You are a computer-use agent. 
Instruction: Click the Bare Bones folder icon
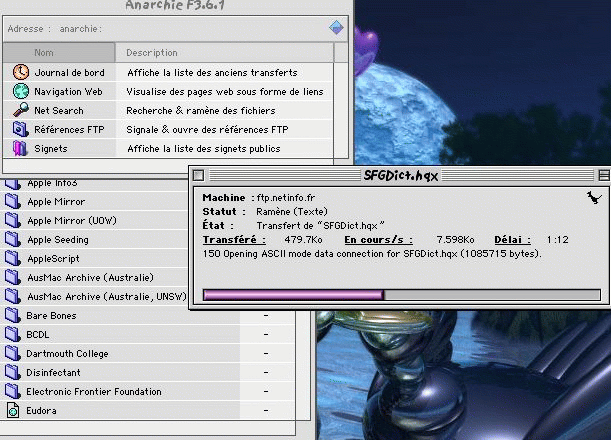(12, 316)
